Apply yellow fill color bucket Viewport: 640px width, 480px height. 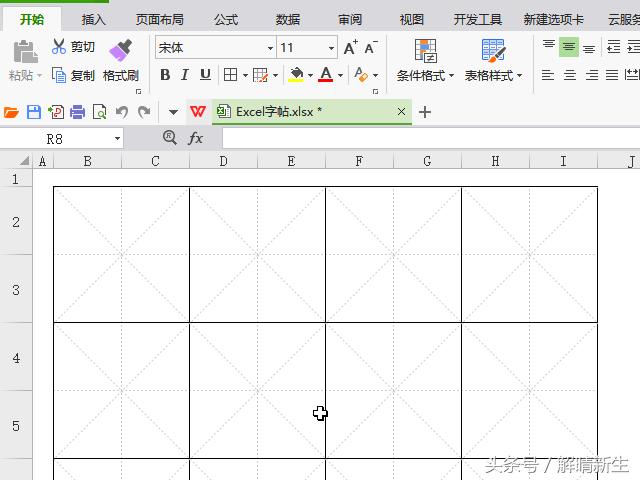coord(296,75)
